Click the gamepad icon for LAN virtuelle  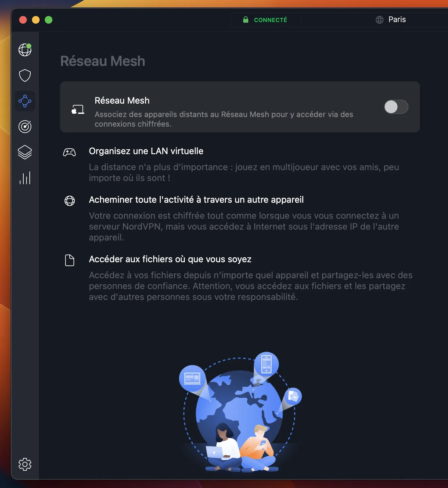69,152
